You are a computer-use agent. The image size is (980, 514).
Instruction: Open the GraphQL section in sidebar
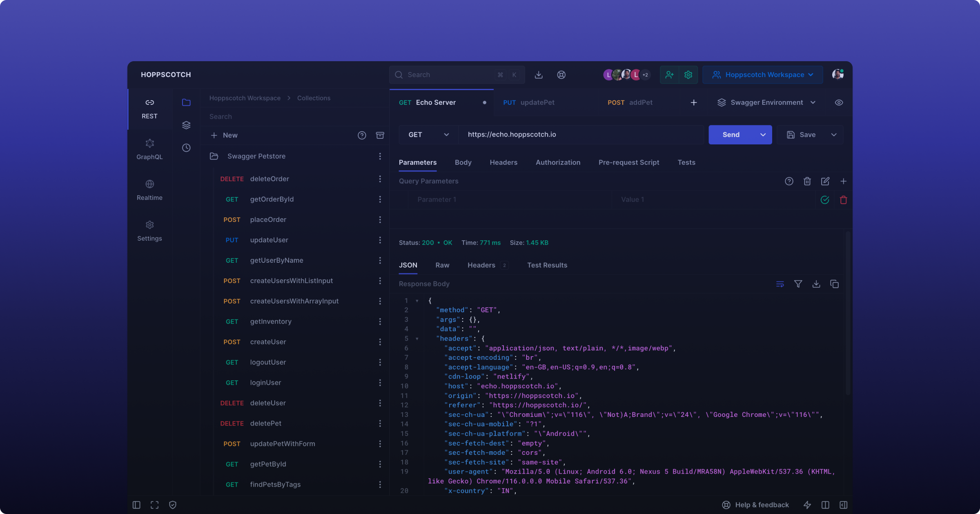[149, 149]
